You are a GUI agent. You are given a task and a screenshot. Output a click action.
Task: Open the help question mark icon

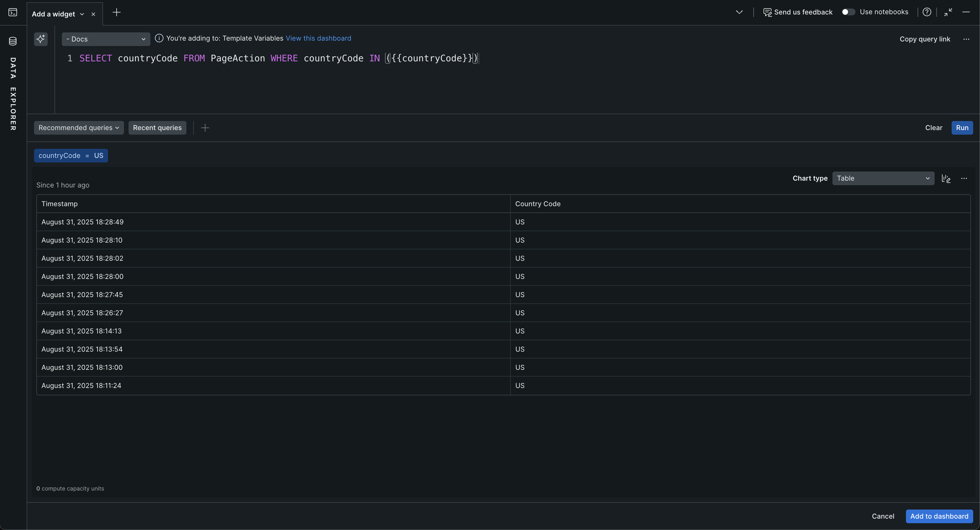coord(927,12)
